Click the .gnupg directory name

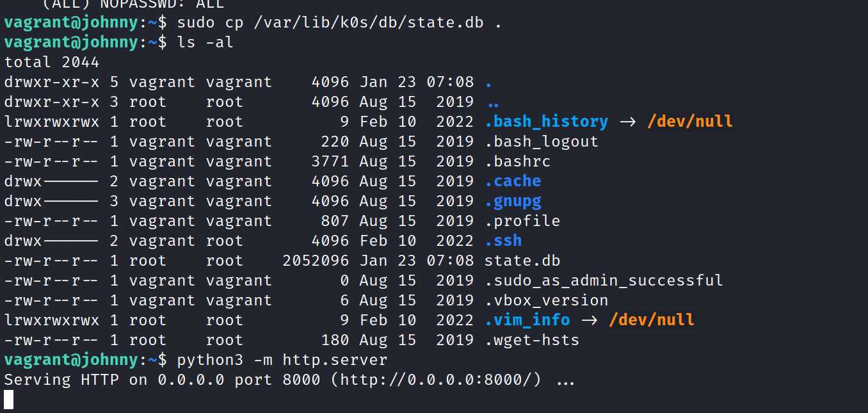[x=513, y=201]
